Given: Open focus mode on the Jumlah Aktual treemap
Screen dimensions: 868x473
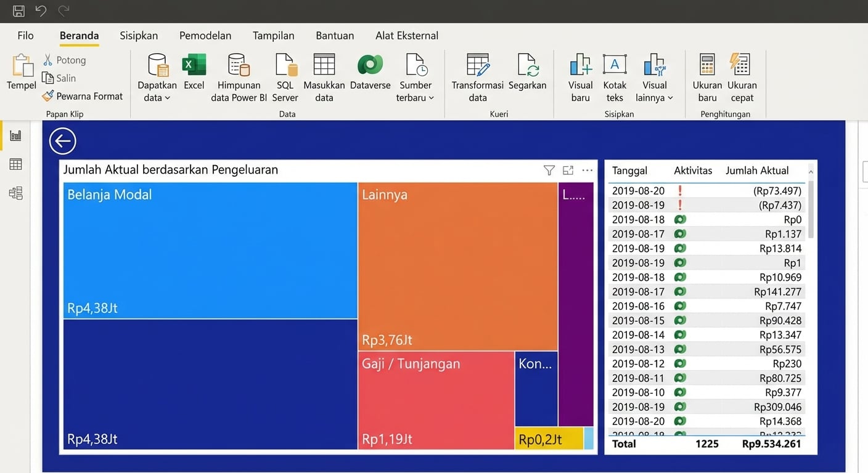Looking at the screenshot, I should (x=568, y=170).
